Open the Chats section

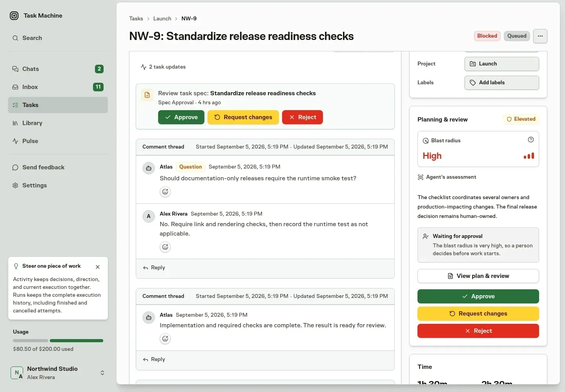[x=58, y=69]
